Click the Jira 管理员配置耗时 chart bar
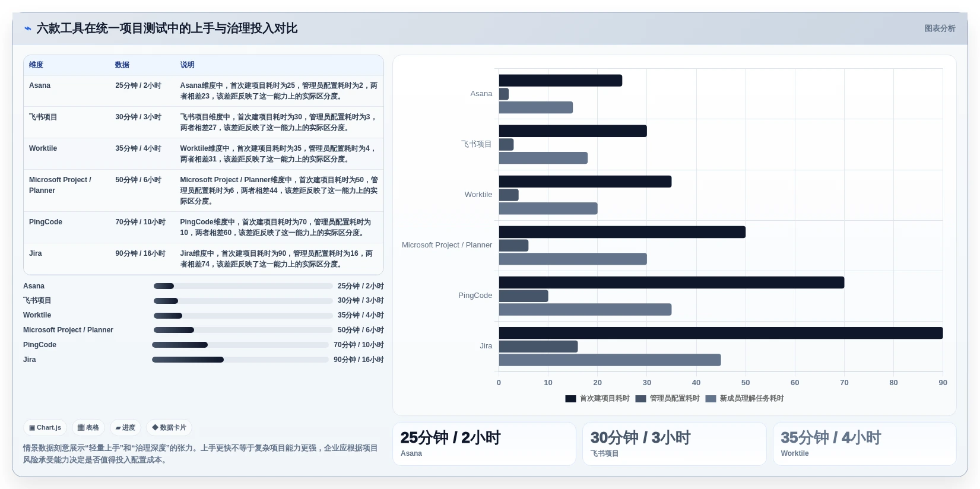 [x=538, y=347]
